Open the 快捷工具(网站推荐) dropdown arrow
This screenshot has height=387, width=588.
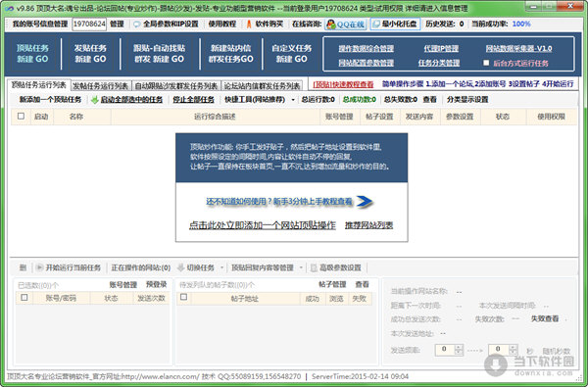click(293, 100)
